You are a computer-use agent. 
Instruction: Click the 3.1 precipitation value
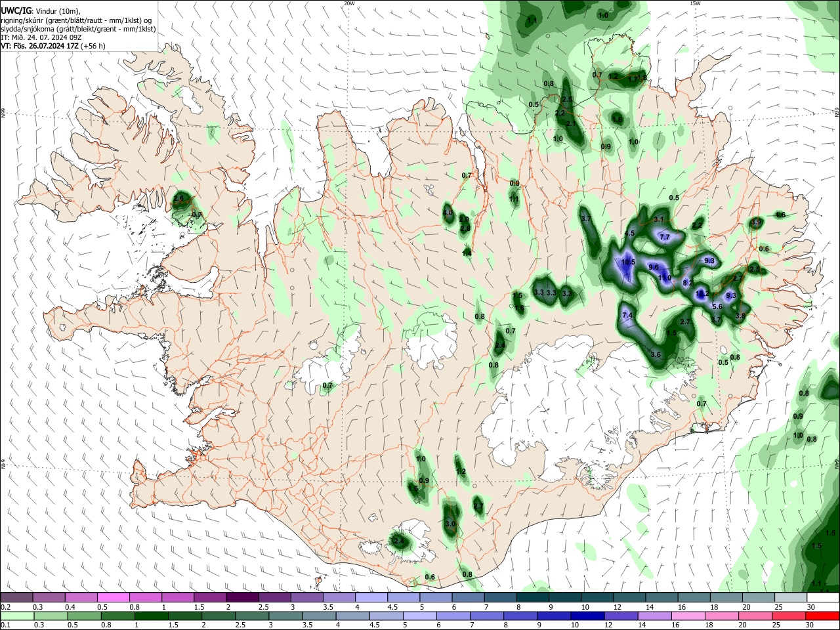tap(660, 219)
